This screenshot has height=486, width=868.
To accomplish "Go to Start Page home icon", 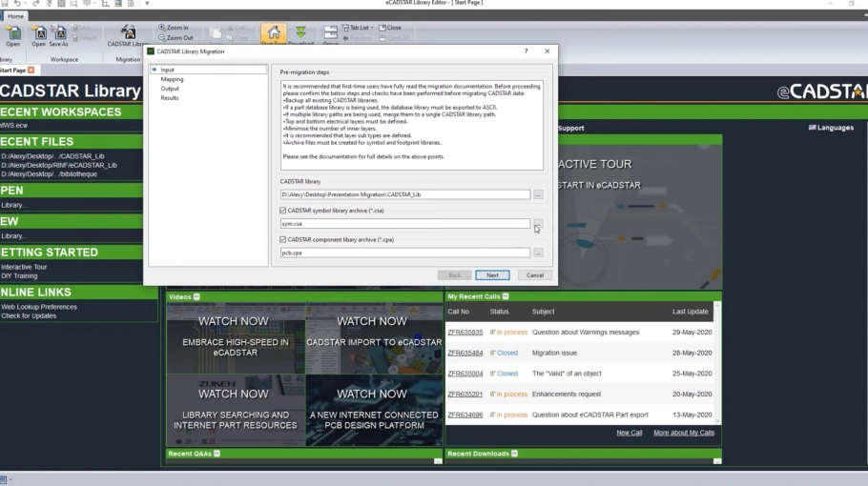I will tap(274, 34).
